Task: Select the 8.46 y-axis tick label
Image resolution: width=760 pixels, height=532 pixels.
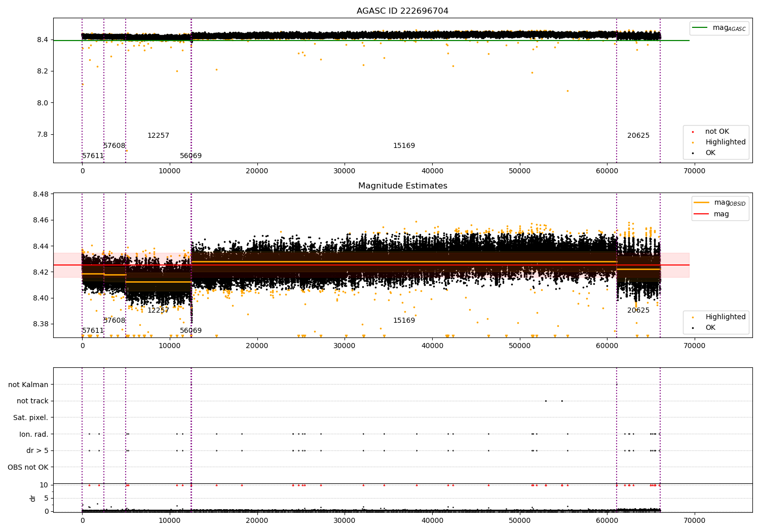Action: click(41, 220)
